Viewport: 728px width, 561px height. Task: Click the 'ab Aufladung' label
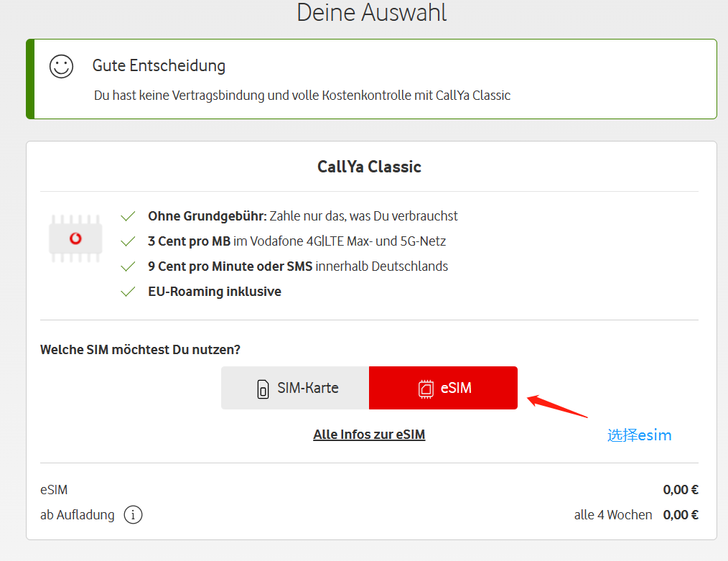[77, 514]
